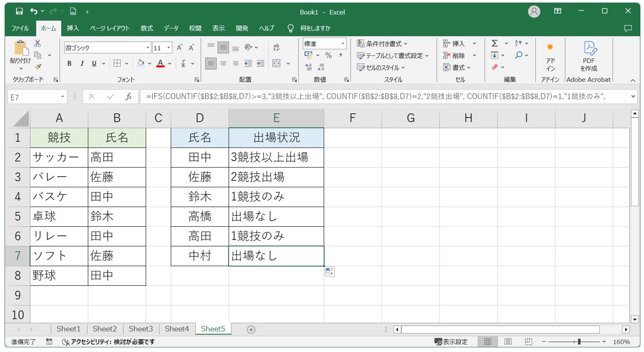Screen dimensions: 644x352
Task: Switch to the データ tab
Action: click(x=171, y=28)
